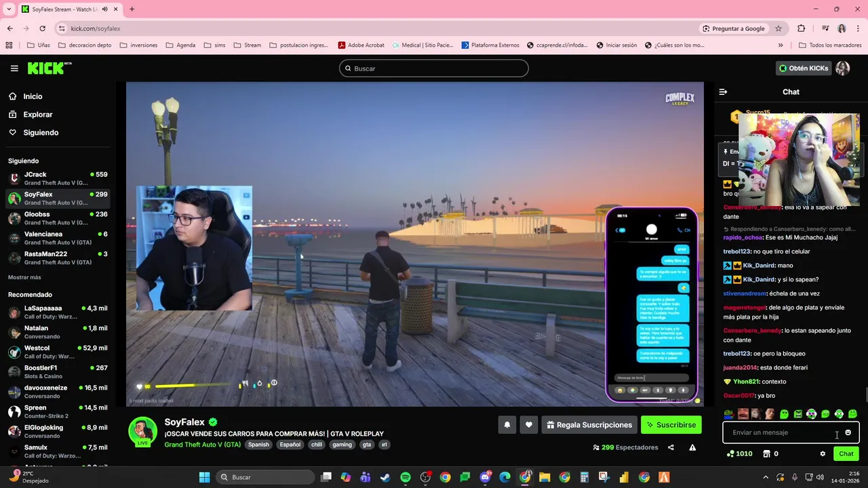The width and height of the screenshot is (868, 488).
Task: Click the Obtén KICKs button
Action: tap(803, 68)
